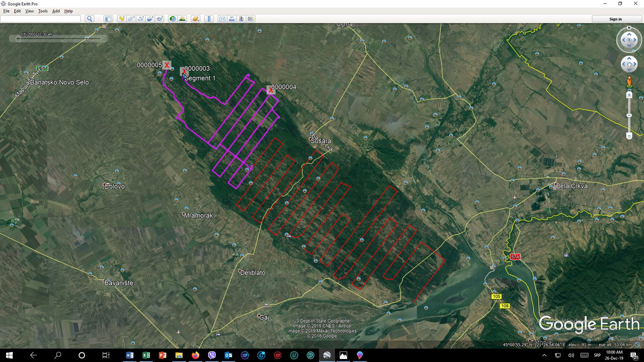Show historical imagery clock button
This screenshot has width=644, height=362.
pyautogui.click(x=173, y=19)
